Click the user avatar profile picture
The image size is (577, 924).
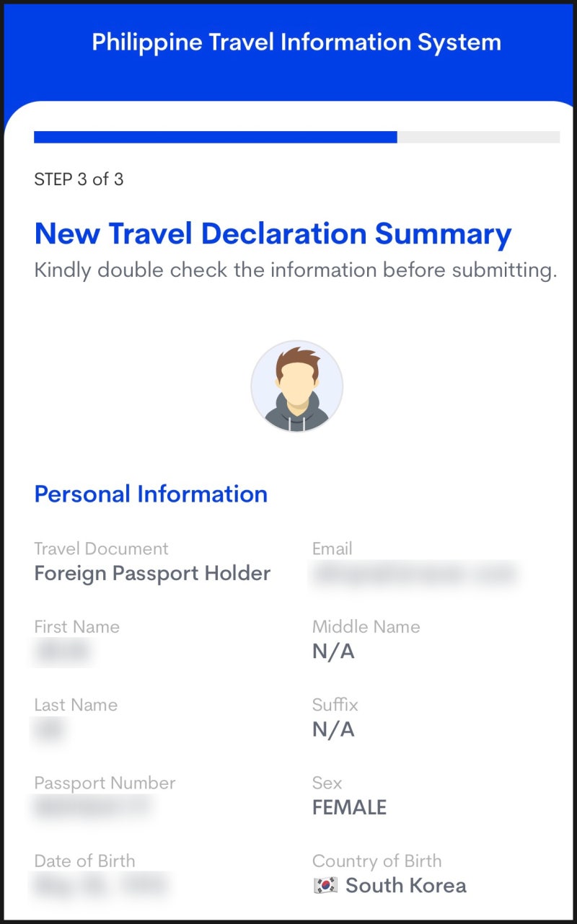pos(296,387)
